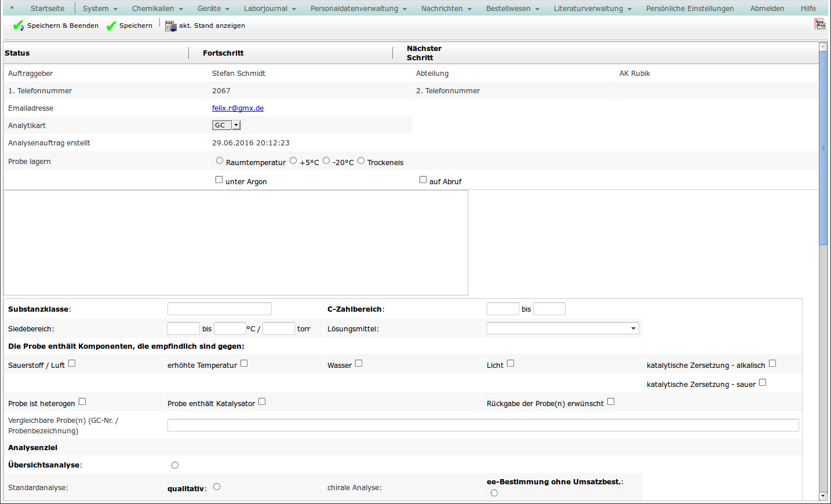
Task: Click the PDF icon for akt. Stand anzeigen
Action: coord(170,26)
